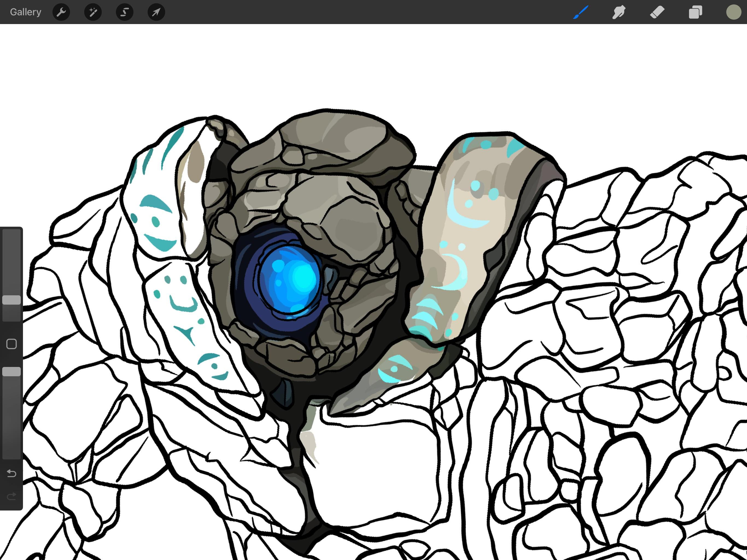Click the brush size slider handle
This screenshot has height=560, width=747.
click(11, 300)
